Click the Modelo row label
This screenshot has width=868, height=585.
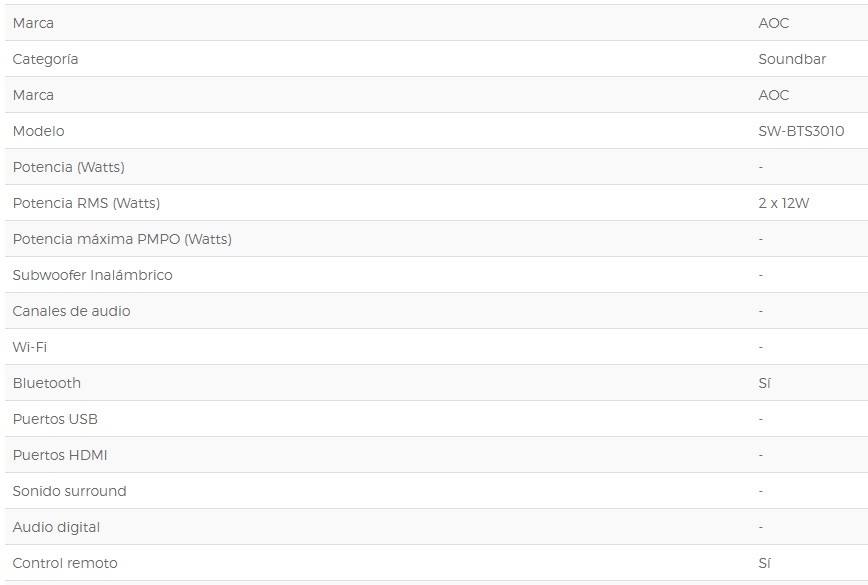coord(38,131)
